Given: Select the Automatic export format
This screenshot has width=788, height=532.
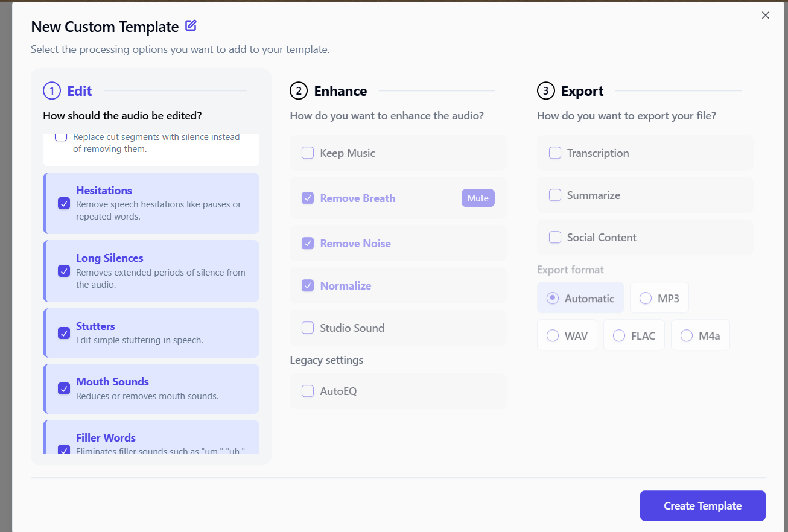Looking at the screenshot, I should tap(580, 298).
